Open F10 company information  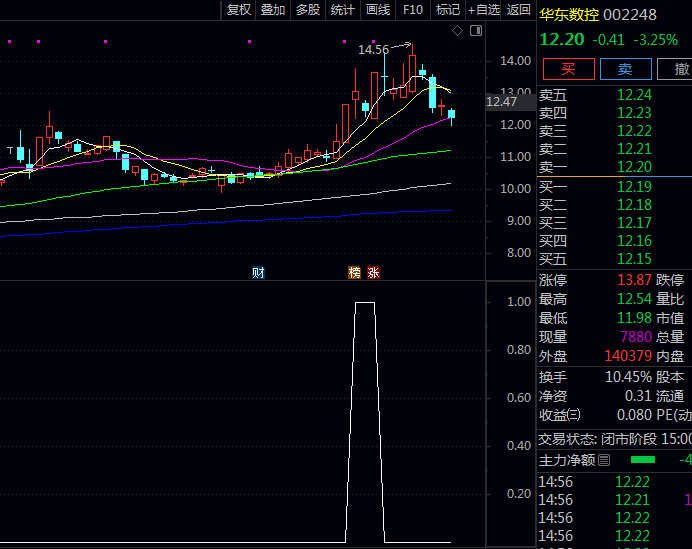tap(412, 10)
